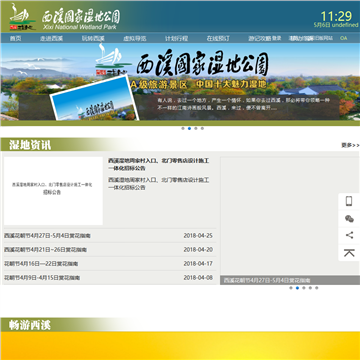Image resolution: width=360 pixels, height=360 pixels.
Task: Open 花朝节4月16日—22日赏花指南 news item
Action: [x=41, y=264]
